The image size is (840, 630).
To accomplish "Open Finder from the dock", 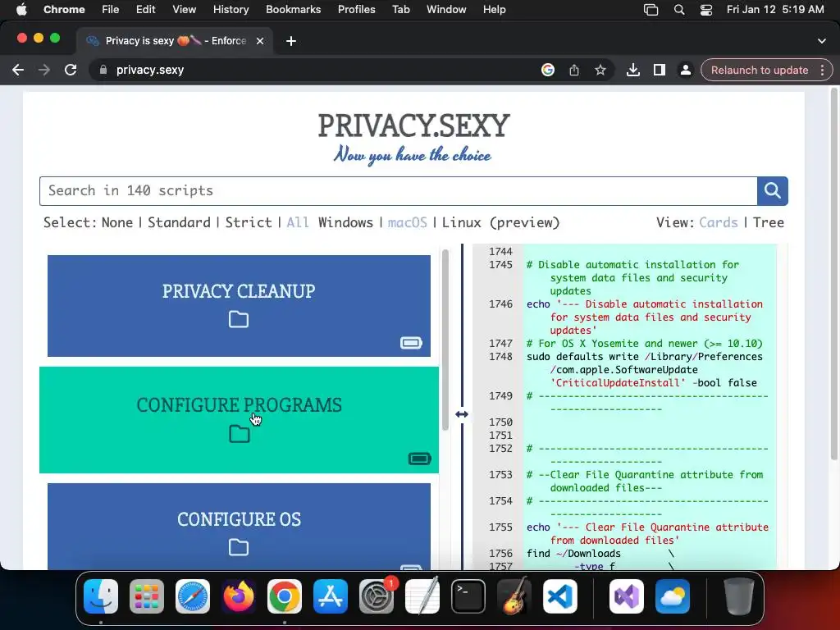I will click(x=101, y=596).
